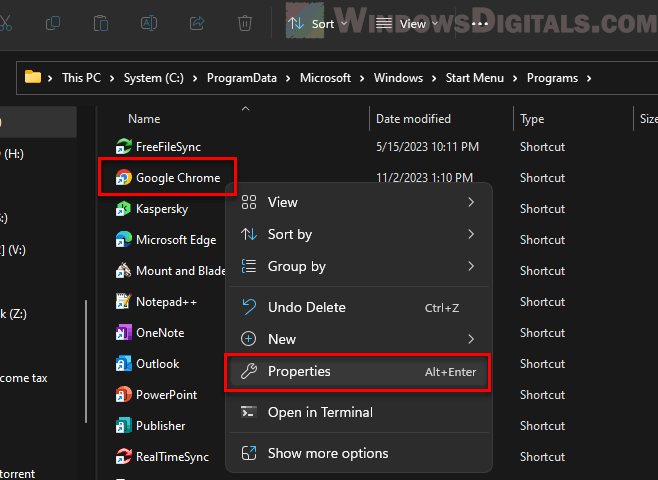This screenshot has height=480, width=658.
Task: Click the OneNote file name
Action: pyautogui.click(x=160, y=333)
